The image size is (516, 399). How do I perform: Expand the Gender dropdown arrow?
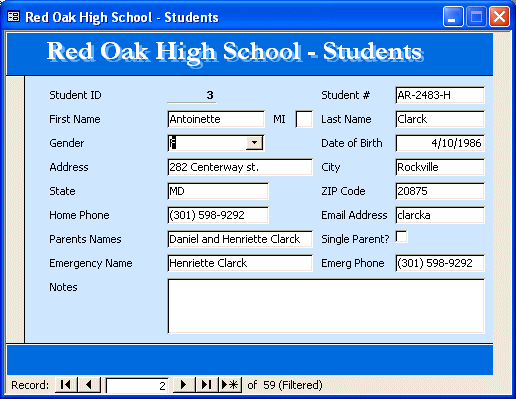pos(254,143)
